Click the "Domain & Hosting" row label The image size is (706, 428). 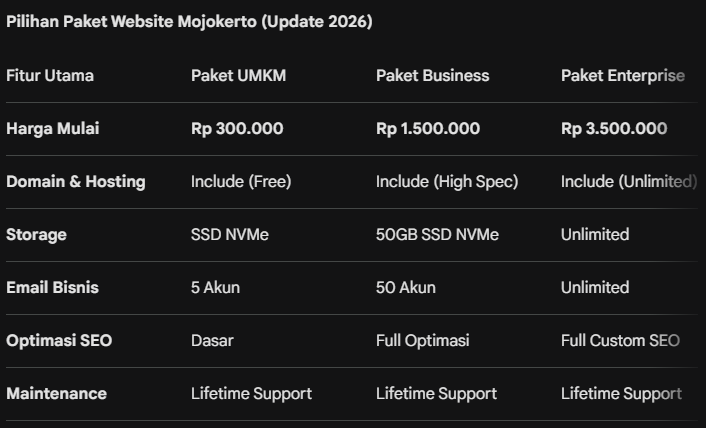pyautogui.click(x=76, y=182)
